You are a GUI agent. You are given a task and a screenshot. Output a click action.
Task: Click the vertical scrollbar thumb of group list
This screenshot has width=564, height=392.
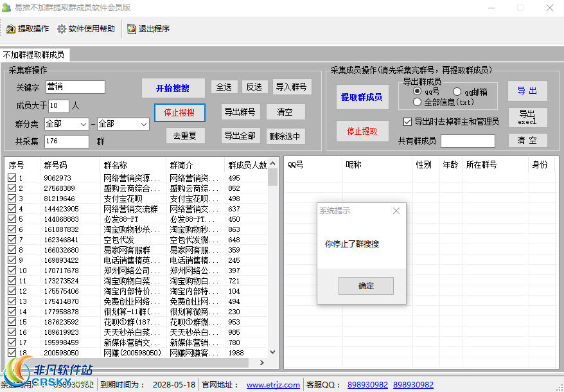point(272,177)
